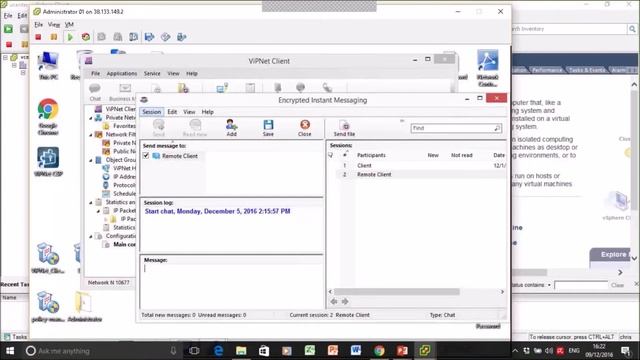640x360 pixels.
Task: Open Google Chrome desktop shortcut
Action: pyautogui.click(x=48, y=116)
